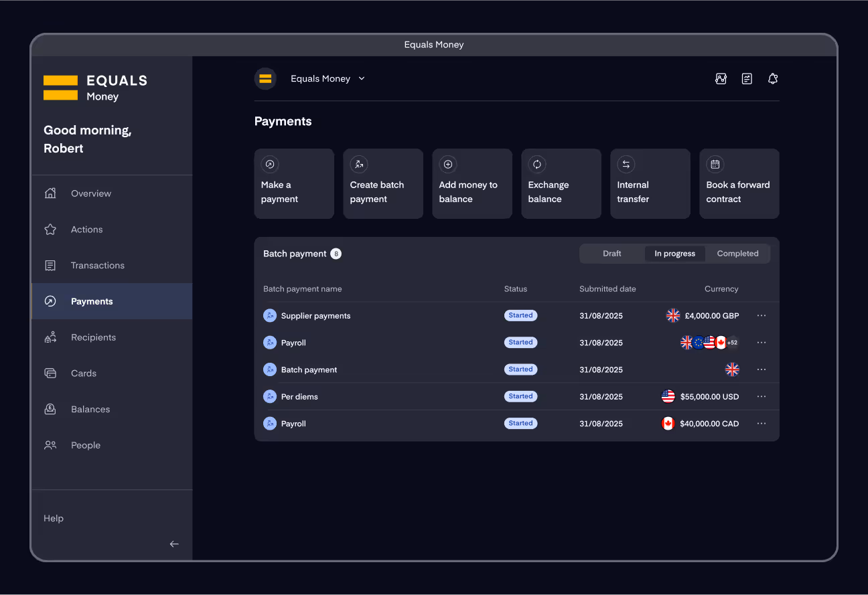Click the Currency column header
Image resolution: width=868 pixels, height=595 pixels.
[x=721, y=289]
